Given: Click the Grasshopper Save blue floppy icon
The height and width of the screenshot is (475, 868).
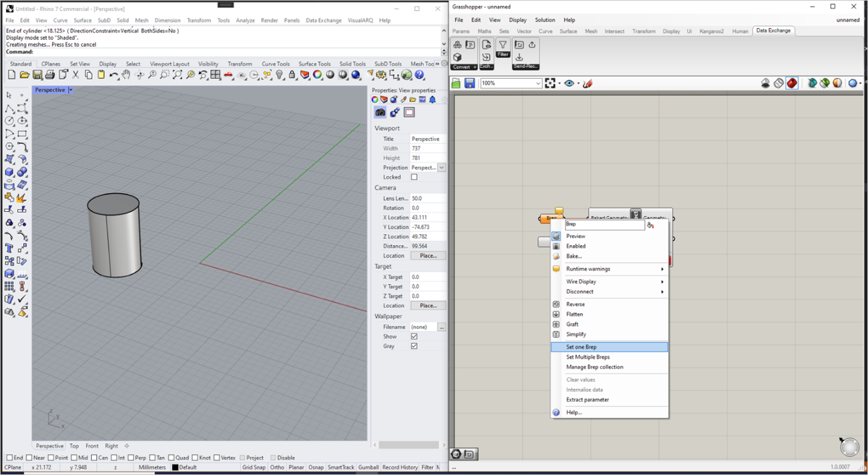Looking at the screenshot, I should [x=469, y=84].
